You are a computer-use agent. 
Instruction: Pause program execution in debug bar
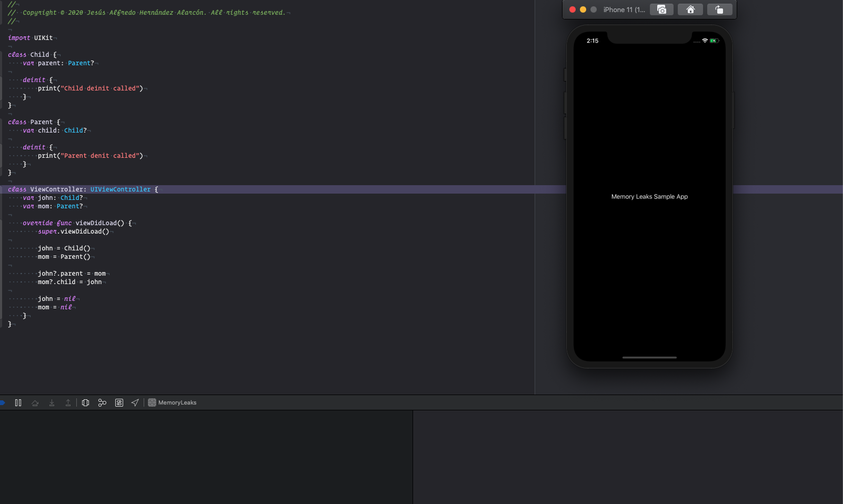pos(18,402)
